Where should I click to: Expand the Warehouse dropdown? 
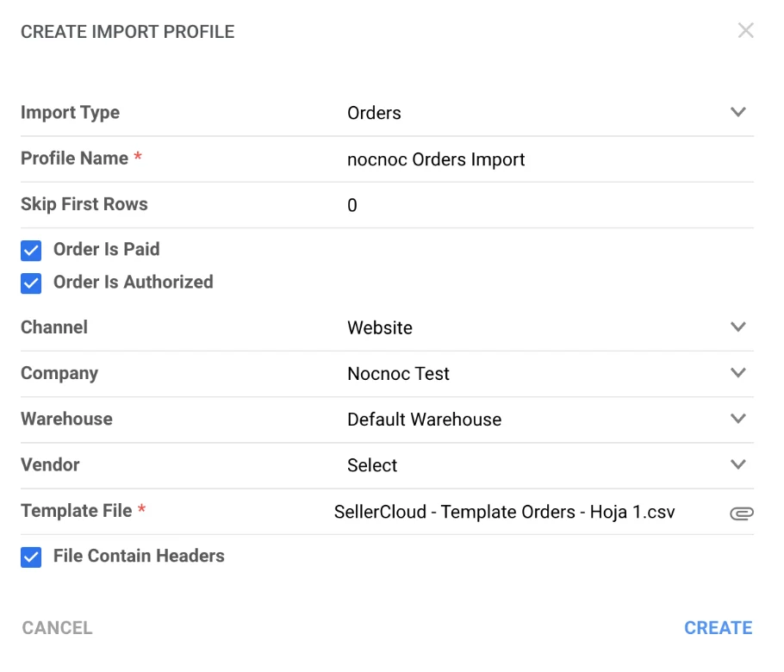click(550, 419)
